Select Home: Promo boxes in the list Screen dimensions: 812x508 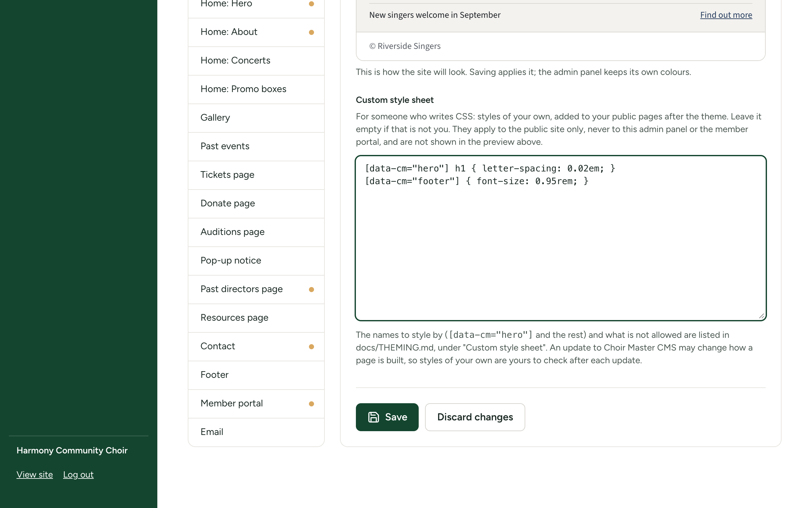click(x=256, y=89)
